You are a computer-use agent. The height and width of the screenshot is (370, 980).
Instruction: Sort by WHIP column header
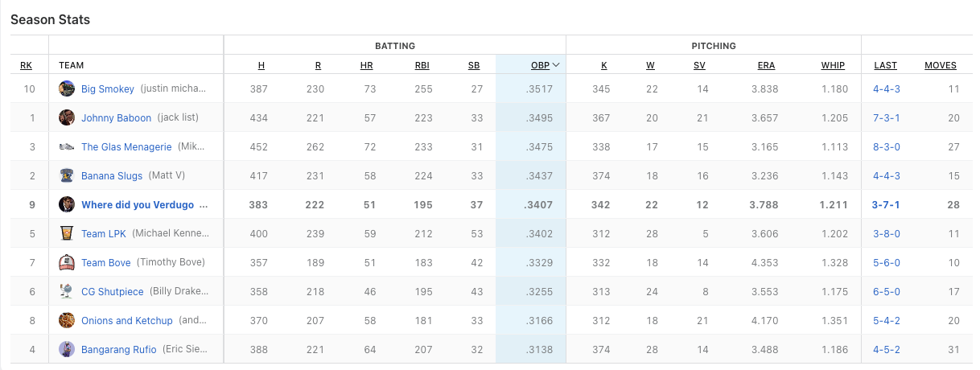point(833,65)
